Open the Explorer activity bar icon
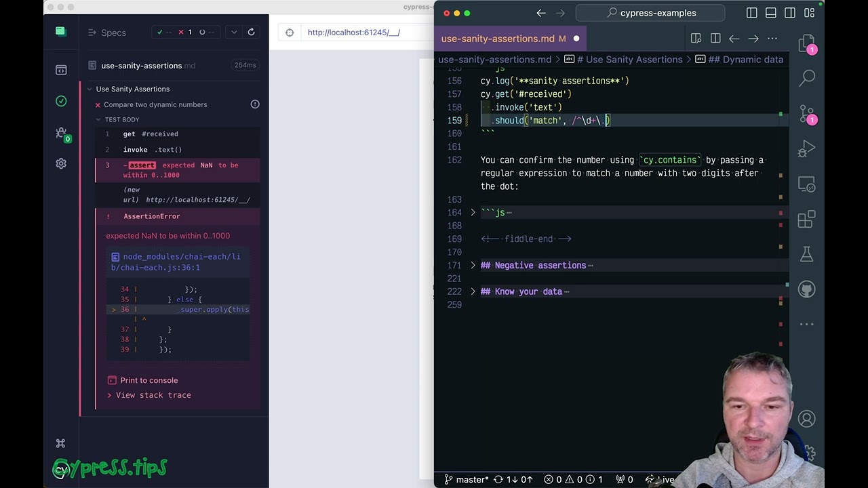868x488 pixels. point(807,45)
